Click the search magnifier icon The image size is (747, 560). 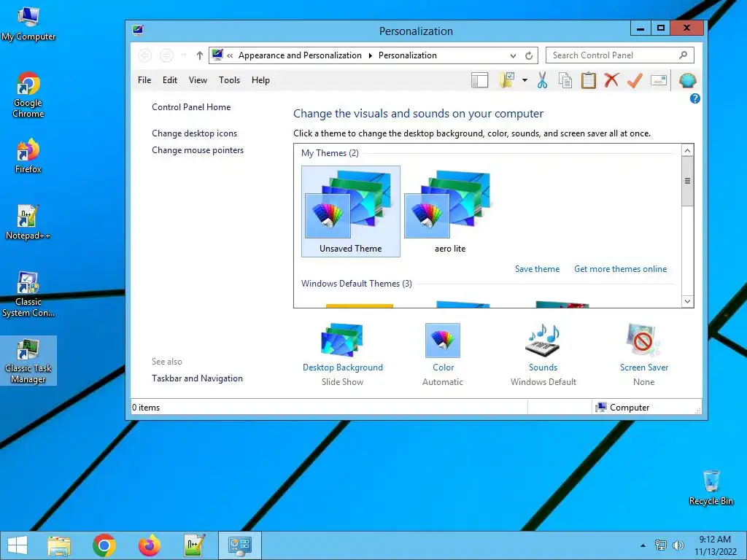point(683,55)
